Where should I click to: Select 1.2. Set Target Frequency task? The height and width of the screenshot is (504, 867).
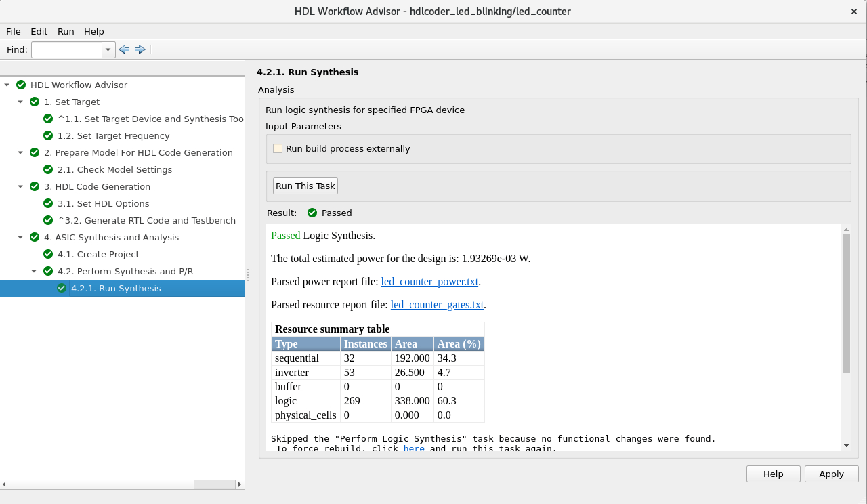pos(114,135)
